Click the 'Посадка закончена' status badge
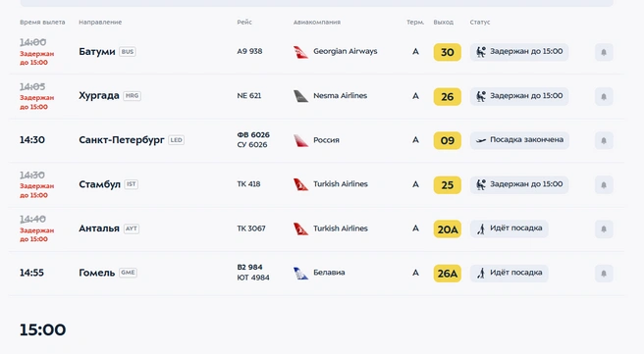Screen dimensions: 644x354 point(519,140)
